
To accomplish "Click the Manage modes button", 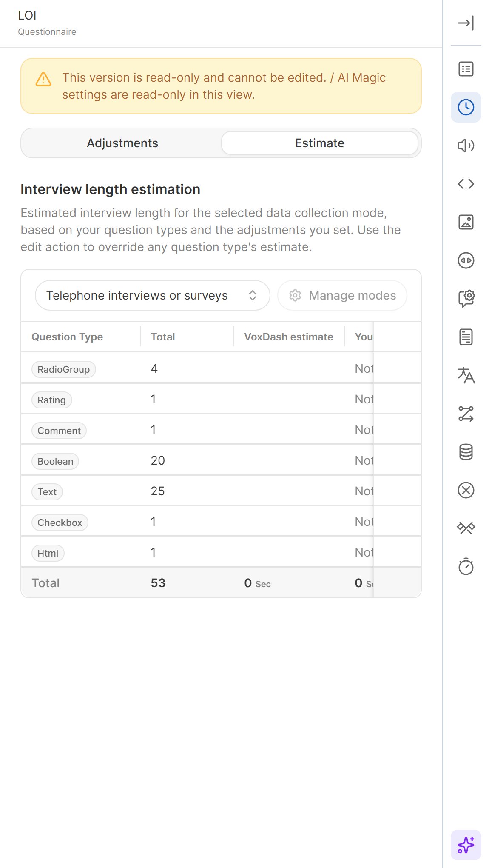I will pos(342,295).
